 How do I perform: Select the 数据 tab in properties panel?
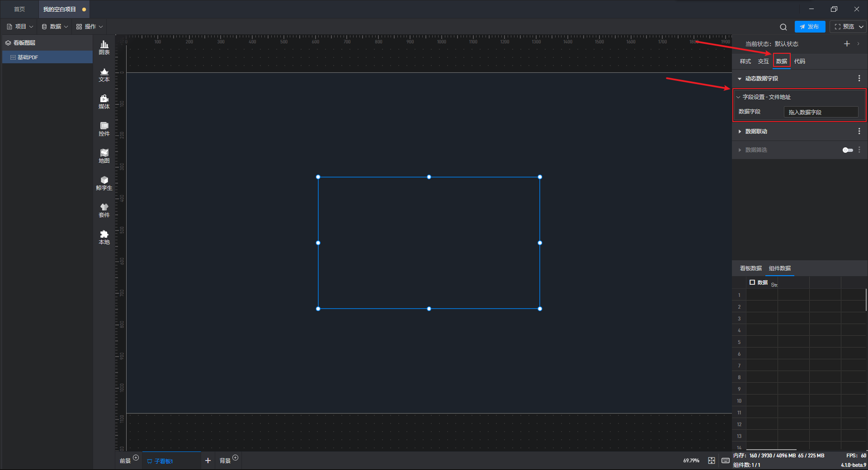pos(782,61)
